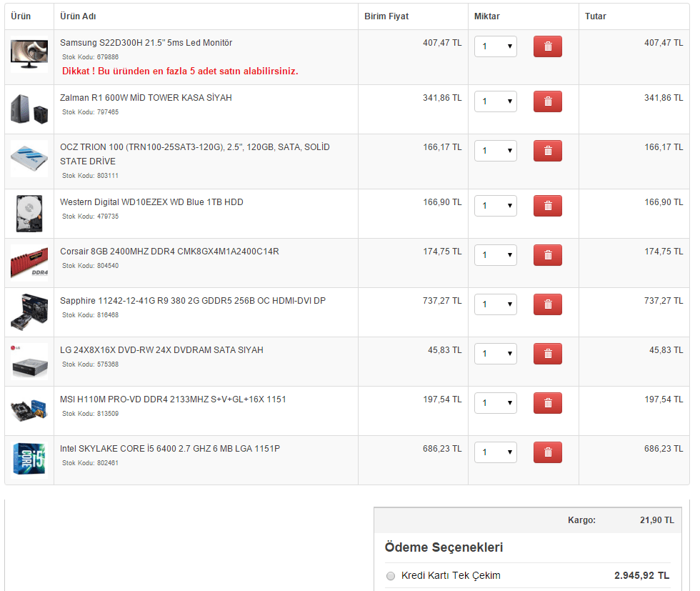Click 686,23 TL unit price for Intel CPU

point(442,449)
